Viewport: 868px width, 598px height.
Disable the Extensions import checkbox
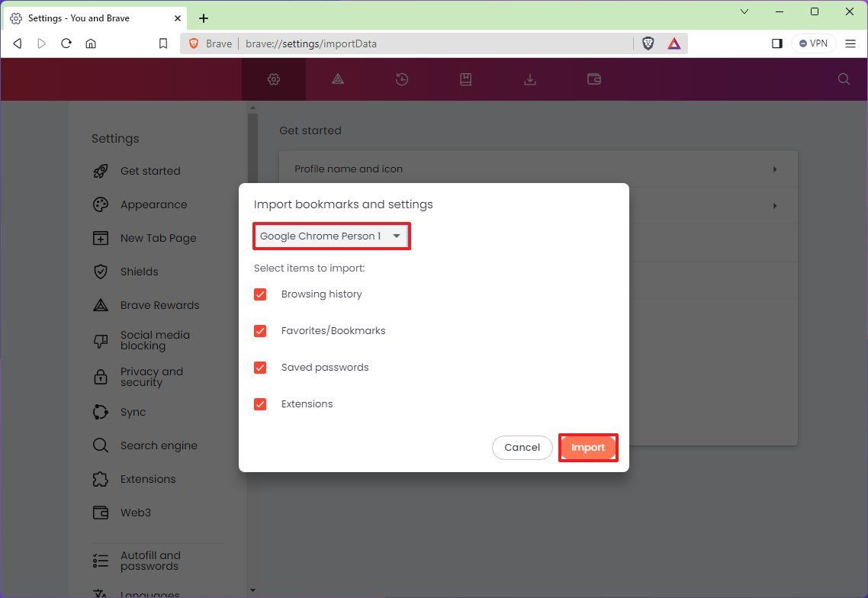click(260, 403)
